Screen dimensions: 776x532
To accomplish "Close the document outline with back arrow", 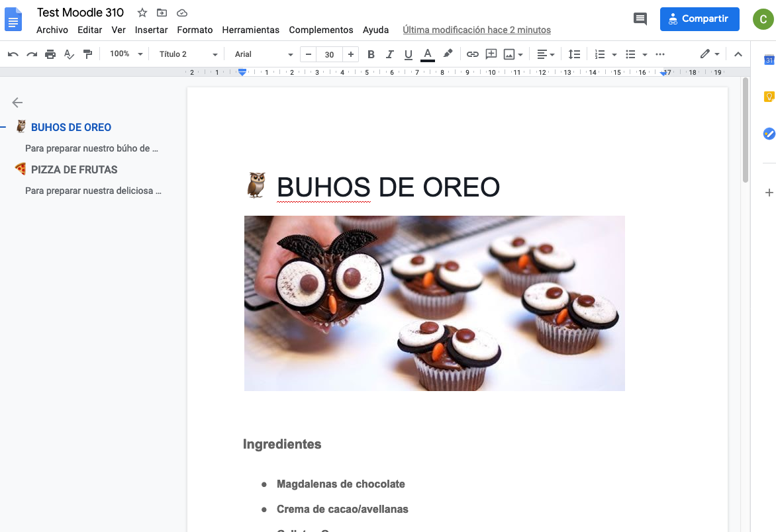I will click(x=17, y=103).
